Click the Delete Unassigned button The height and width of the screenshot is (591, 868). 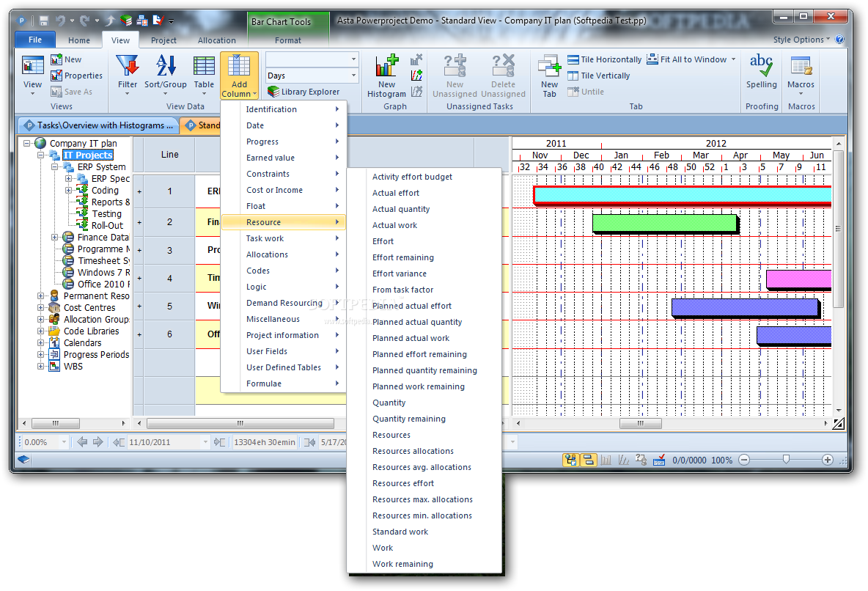point(503,76)
